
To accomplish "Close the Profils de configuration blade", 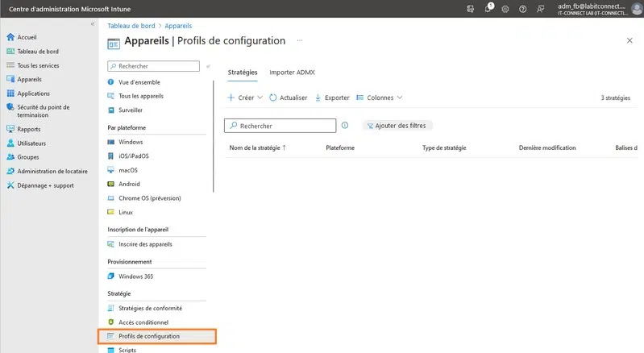I will (629, 40).
